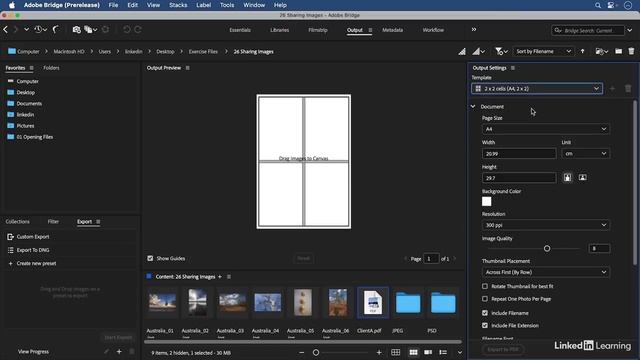Screen dimensions: 640x360
Task: Switch to thumbnails view
Action: 413,352
